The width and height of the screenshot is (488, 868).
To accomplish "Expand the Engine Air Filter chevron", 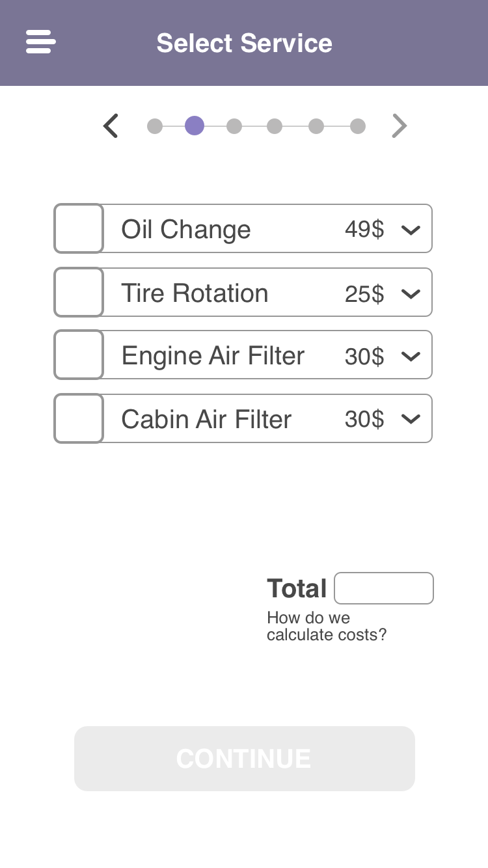I will 411,356.
